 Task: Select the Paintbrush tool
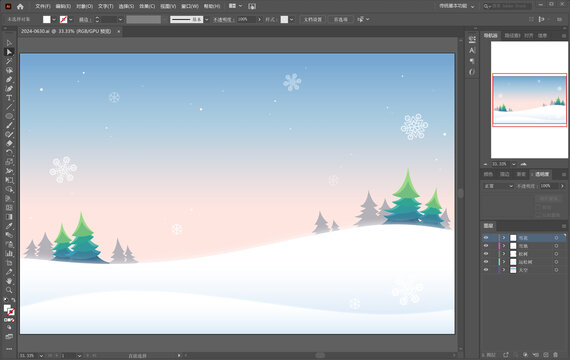pos(9,125)
